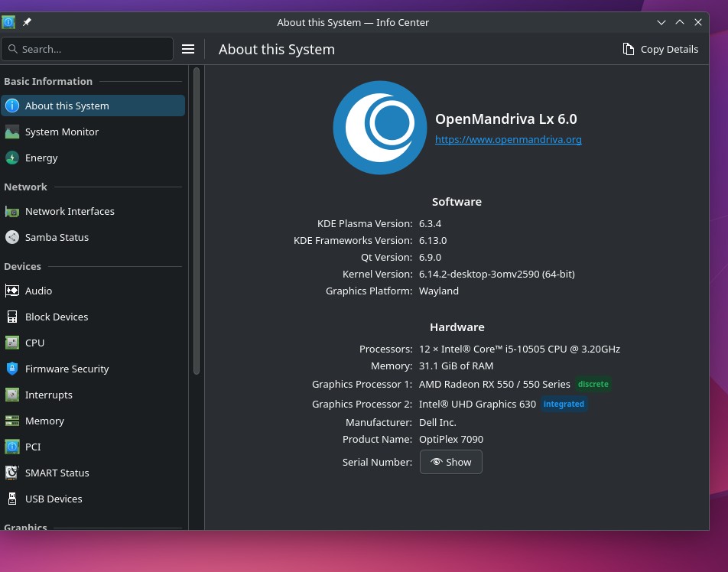Image resolution: width=728 pixels, height=572 pixels.
Task: Focus the Search input field
Action: 87,49
